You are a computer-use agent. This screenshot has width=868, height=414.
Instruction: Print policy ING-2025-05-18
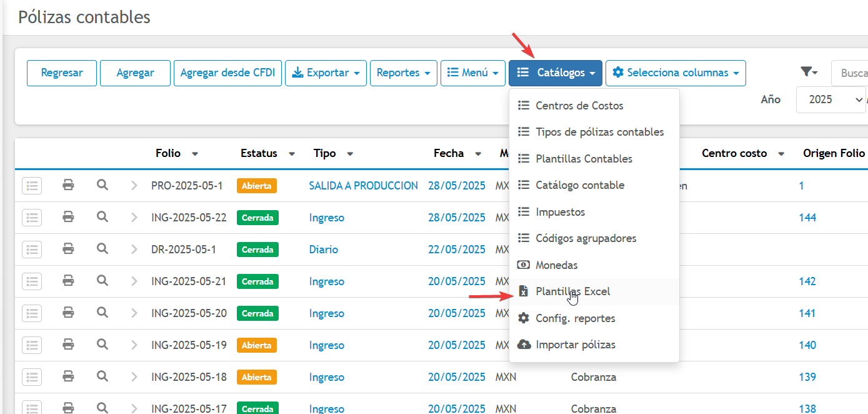pyautogui.click(x=68, y=376)
